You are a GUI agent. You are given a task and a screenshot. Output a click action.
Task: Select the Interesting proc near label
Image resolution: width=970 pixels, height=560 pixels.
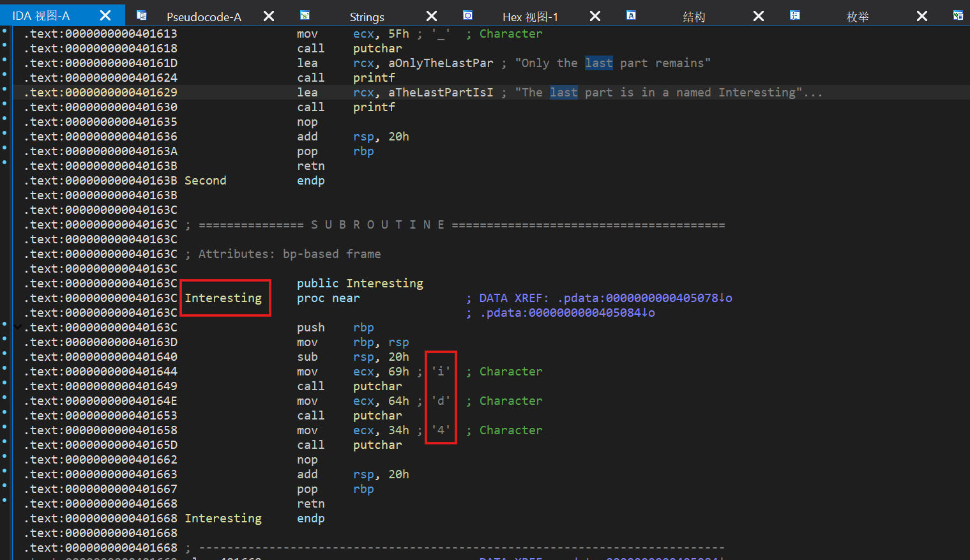(x=223, y=298)
